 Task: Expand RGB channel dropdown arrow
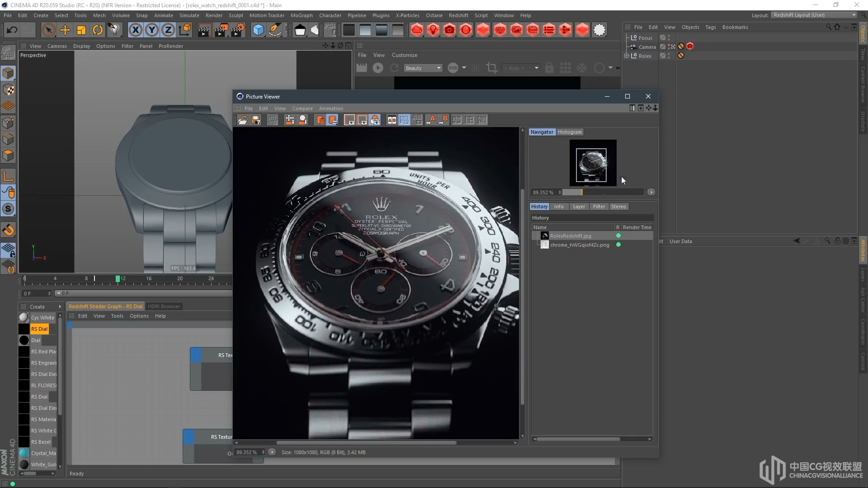coord(464,68)
